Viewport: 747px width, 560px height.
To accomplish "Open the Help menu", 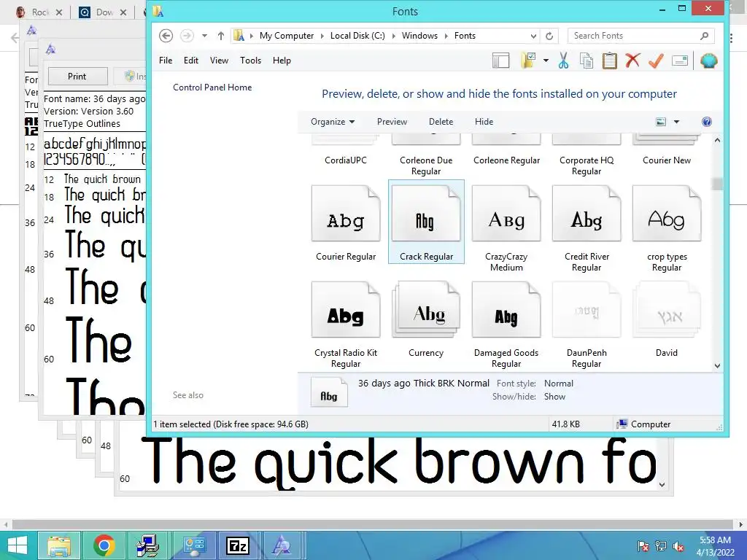I will pyautogui.click(x=282, y=61).
